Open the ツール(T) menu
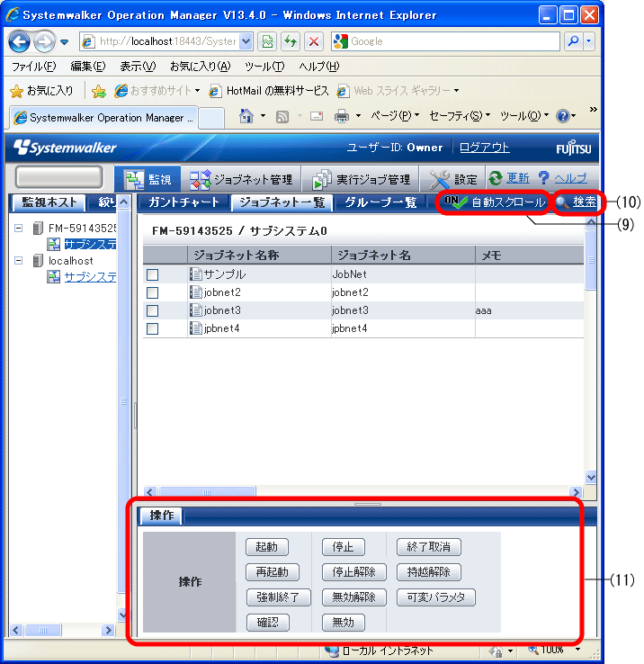Viewport: 644px width, 664px height. pos(264,67)
